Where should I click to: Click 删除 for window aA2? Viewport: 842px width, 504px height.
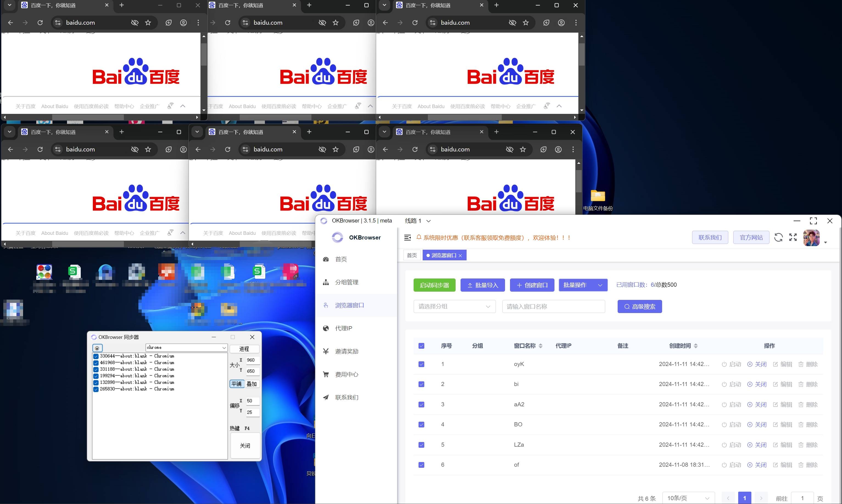808,404
